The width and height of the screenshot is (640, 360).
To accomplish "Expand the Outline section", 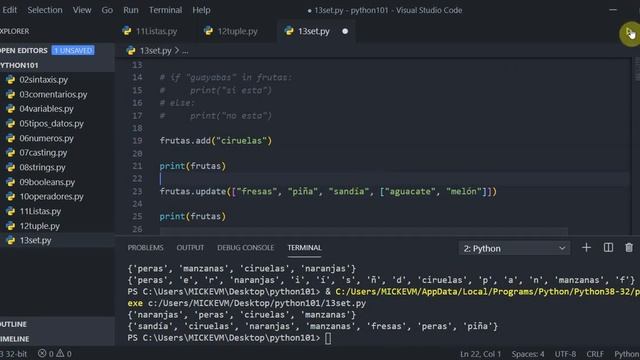I will tap(13, 324).
